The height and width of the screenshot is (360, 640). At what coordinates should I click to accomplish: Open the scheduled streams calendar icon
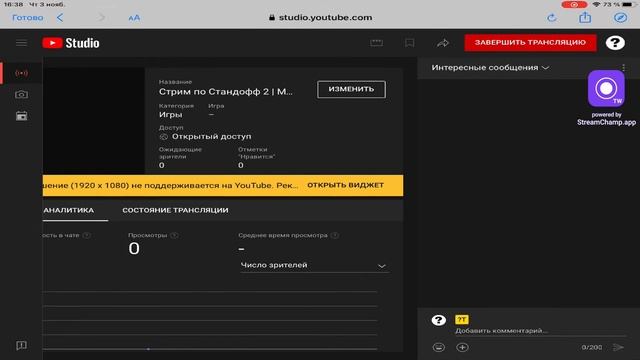pyautogui.click(x=21, y=116)
